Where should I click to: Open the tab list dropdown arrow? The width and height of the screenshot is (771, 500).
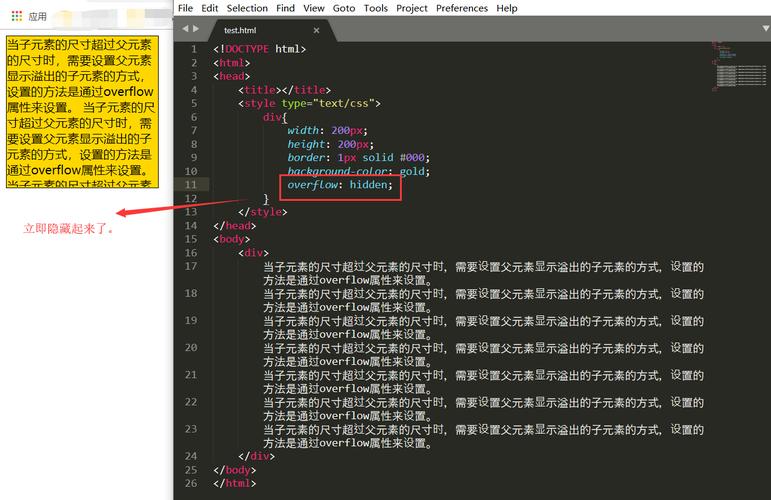(x=766, y=29)
